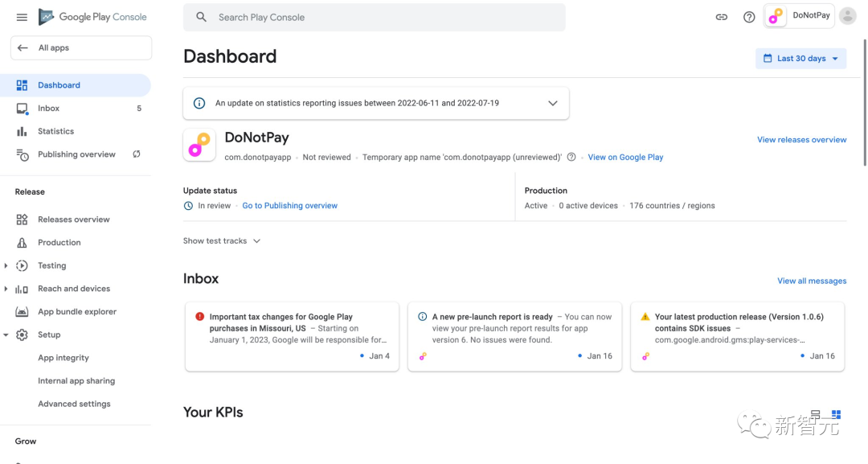Open the help question mark icon
Image resolution: width=868 pixels, height=464 pixels.
point(749,17)
